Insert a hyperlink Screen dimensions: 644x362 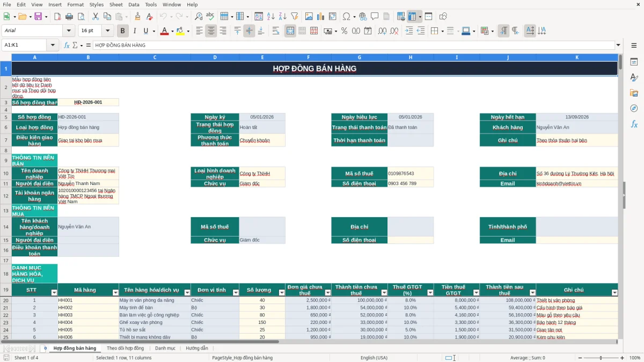pyautogui.click(x=363, y=17)
